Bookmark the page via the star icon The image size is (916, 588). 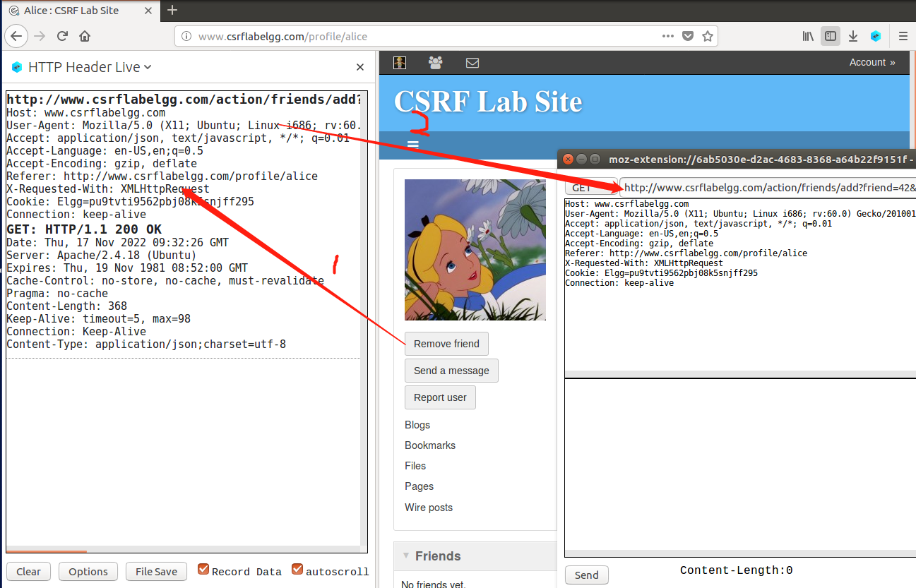[x=708, y=35]
